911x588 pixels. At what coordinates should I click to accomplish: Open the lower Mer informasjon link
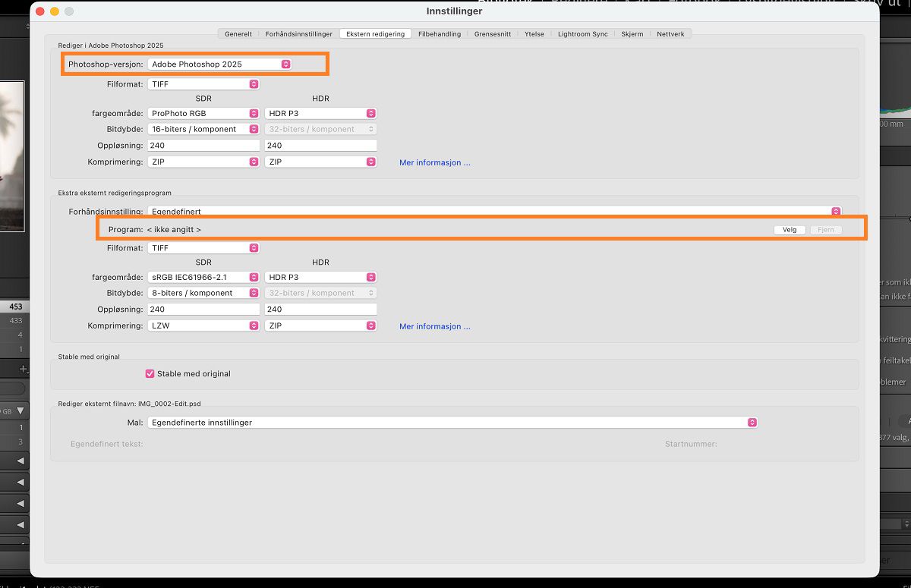(433, 325)
